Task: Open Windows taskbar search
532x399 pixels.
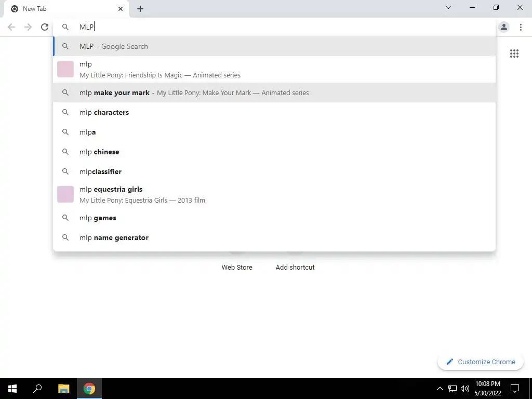Action: pos(37,389)
